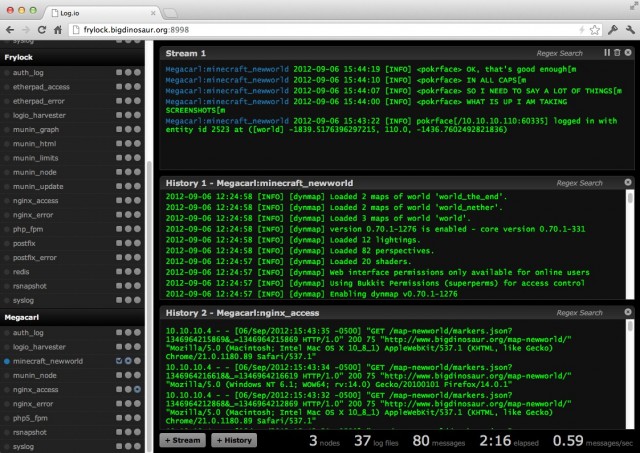Click the Megacarl minecraft_newworld log name
Viewport: 640px width, 453px height.
(48, 361)
